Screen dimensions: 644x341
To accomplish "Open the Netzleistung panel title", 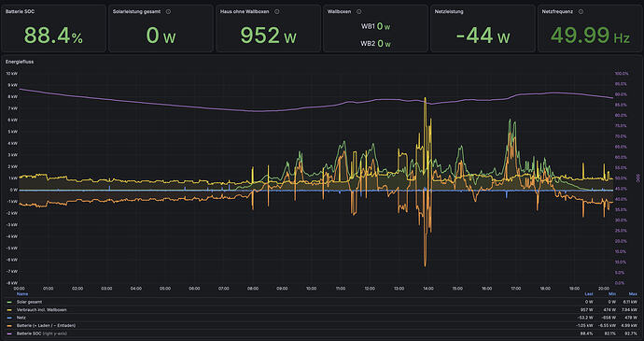I will (x=449, y=12).
